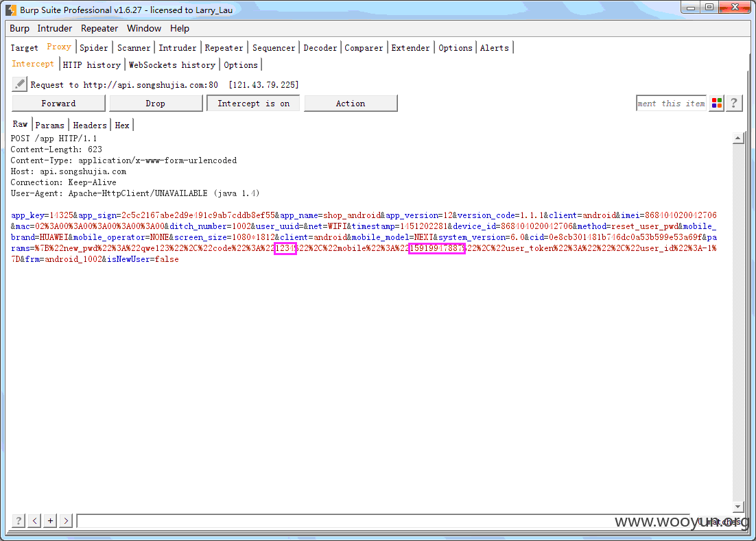
Task: Click the scrollbar up arrow
Action: point(737,139)
